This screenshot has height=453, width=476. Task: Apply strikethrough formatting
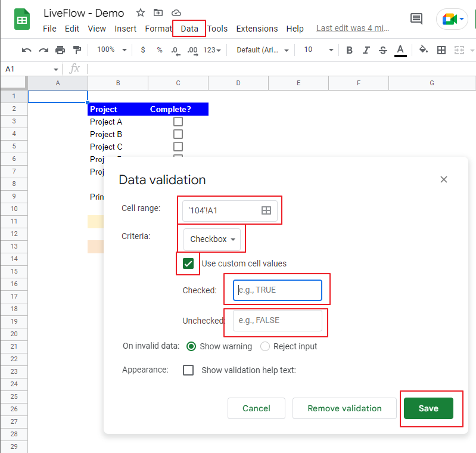click(x=383, y=50)
